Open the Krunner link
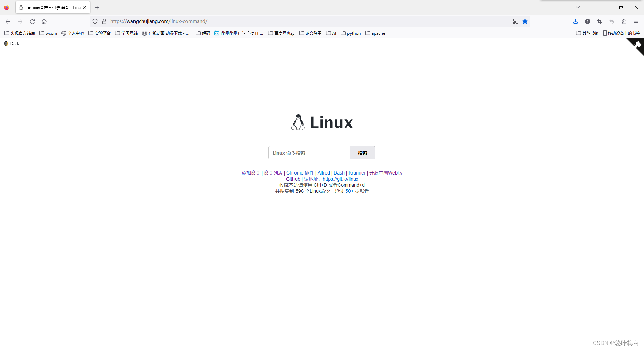 (357, 173)
